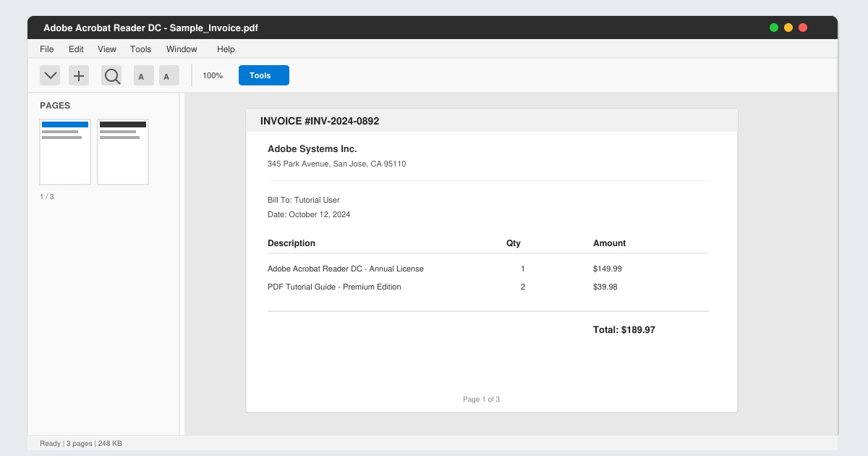Click the magnifying glass search icon

(x=111, y=75)
